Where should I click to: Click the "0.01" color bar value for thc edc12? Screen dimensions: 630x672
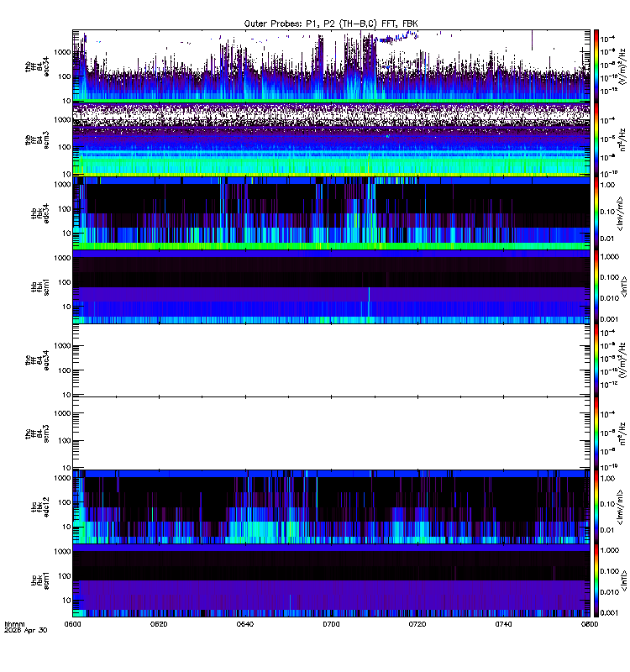[607, 530]
